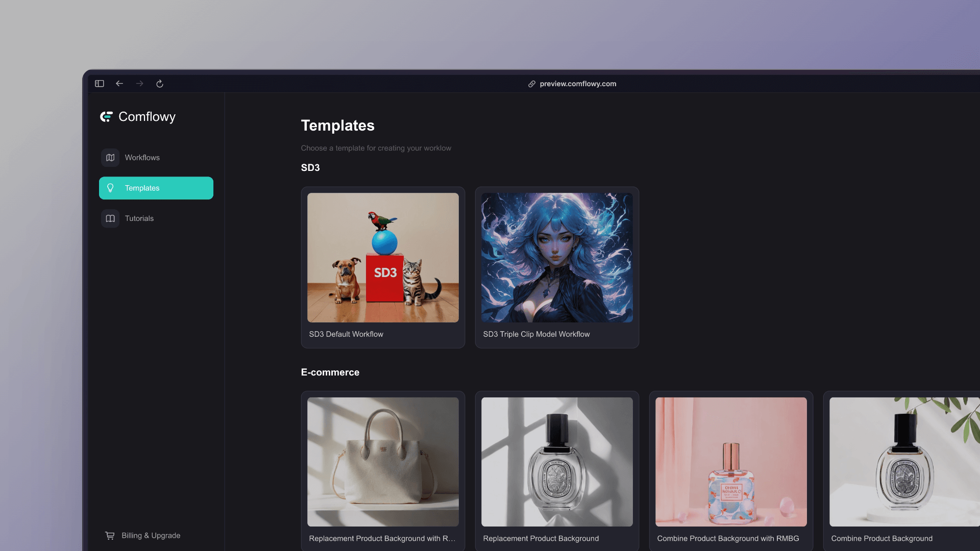The image size is (980, 551).
Task: Click the Combine Product Background title
Action: [881, 538]
